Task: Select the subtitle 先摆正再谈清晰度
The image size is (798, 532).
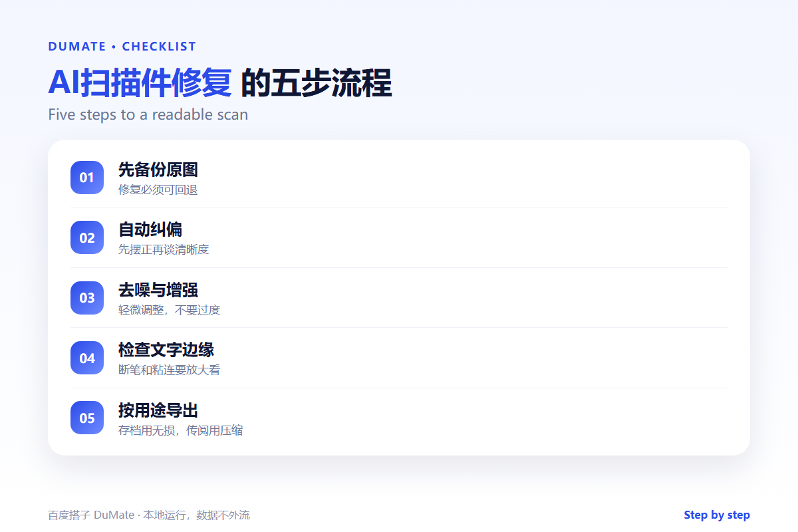Action: tap(164, 249)
